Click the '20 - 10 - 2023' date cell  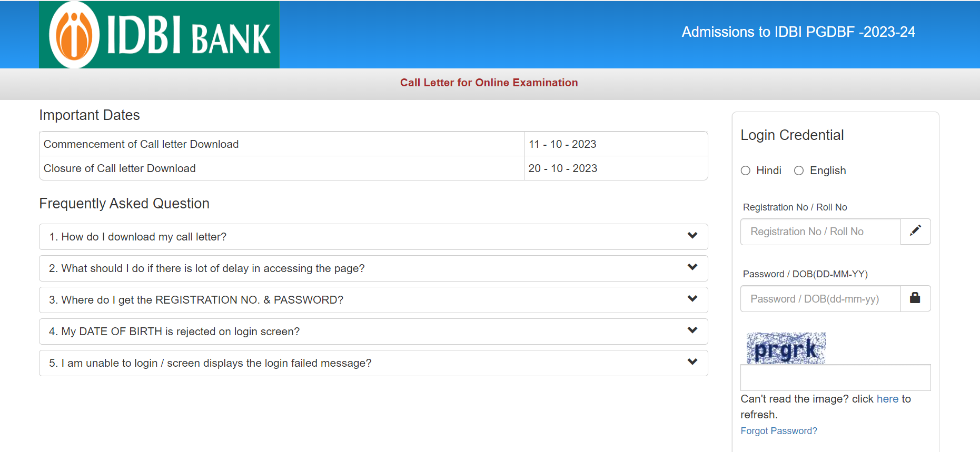(x=616, y=168)
